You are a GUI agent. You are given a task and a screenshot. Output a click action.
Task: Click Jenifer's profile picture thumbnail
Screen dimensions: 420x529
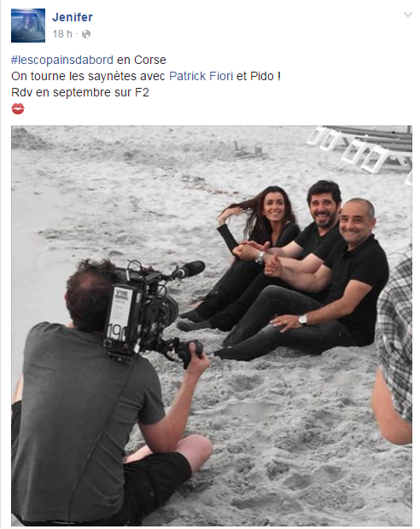(x=28, y=26)
